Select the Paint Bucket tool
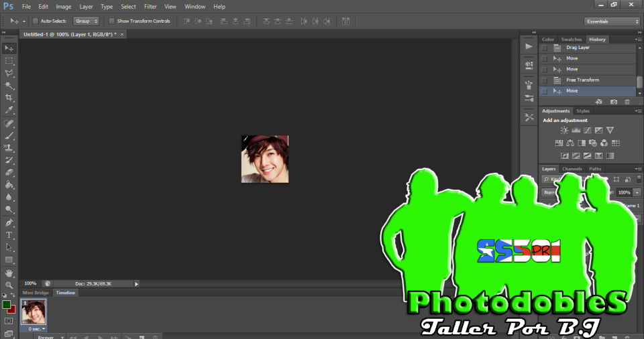Image resolution: width=644 pixels, height=339 pixels. tap(9, 185)
